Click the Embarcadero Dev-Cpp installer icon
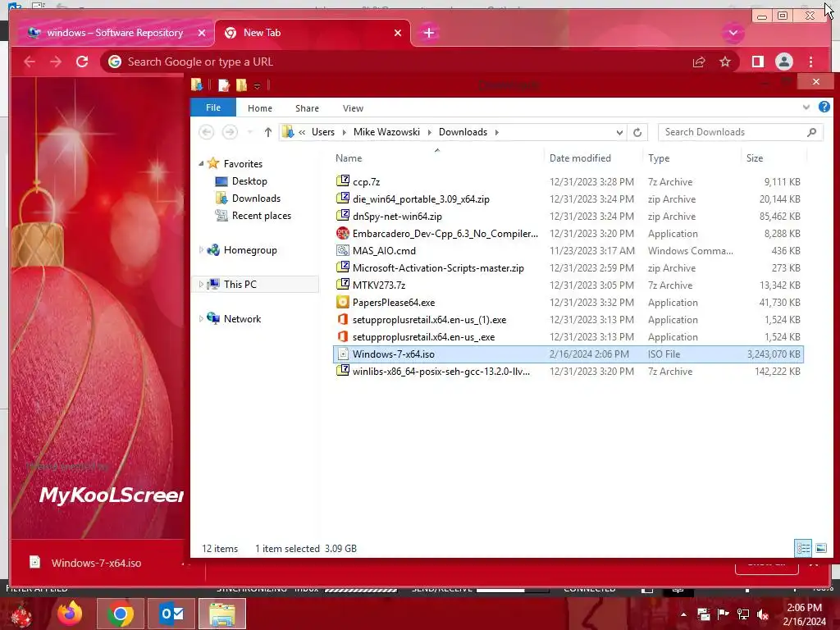This screenshot has width=840, height=630. click(343, 233)
